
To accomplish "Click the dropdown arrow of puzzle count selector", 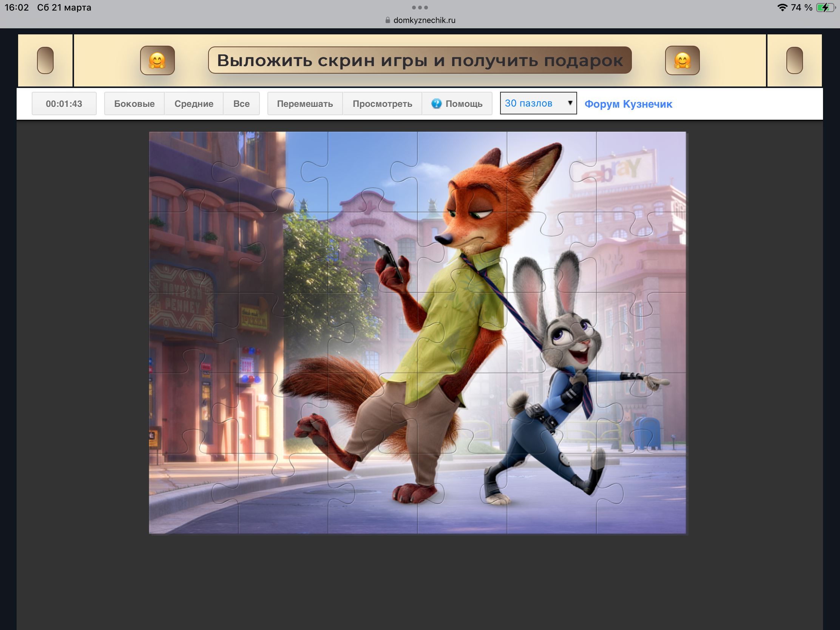I will coord(570,103).
